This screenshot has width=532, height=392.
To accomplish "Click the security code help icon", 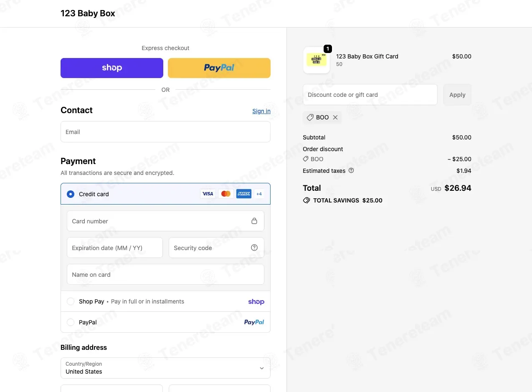I will pyautogui.click(x=254, y=248).
